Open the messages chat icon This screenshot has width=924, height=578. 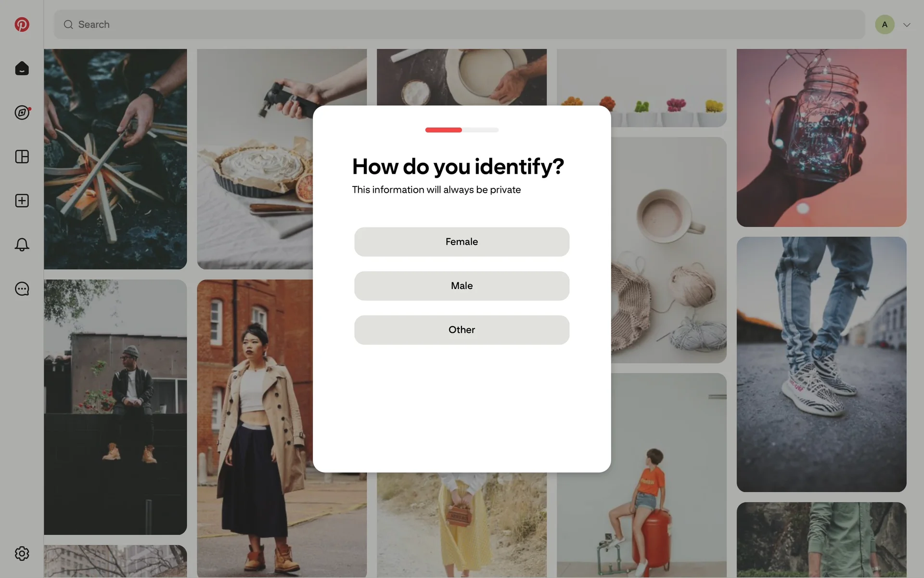coord(22,289)
